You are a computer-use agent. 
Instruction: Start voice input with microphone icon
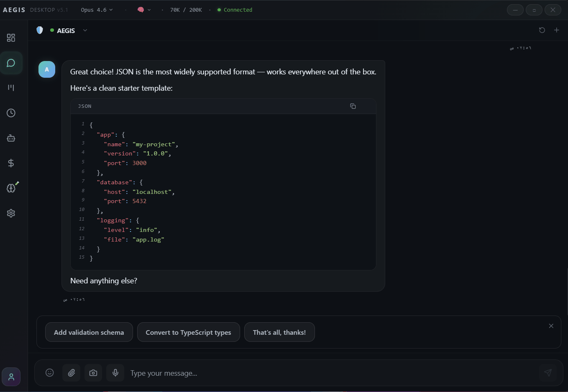(x=115, y=373)
